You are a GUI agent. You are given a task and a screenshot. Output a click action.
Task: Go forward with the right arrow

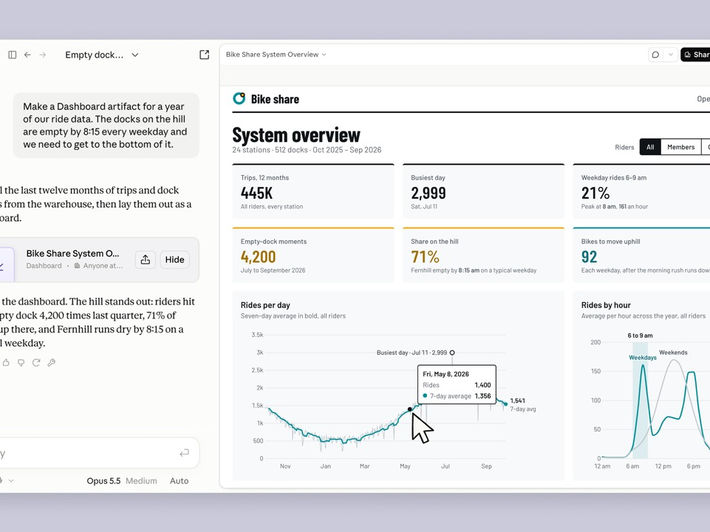[x=43, y=55]
